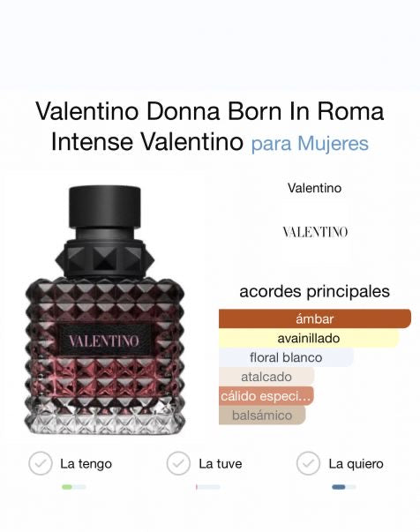
Task: Check the La tuve circle
Action: coord(178,463)
